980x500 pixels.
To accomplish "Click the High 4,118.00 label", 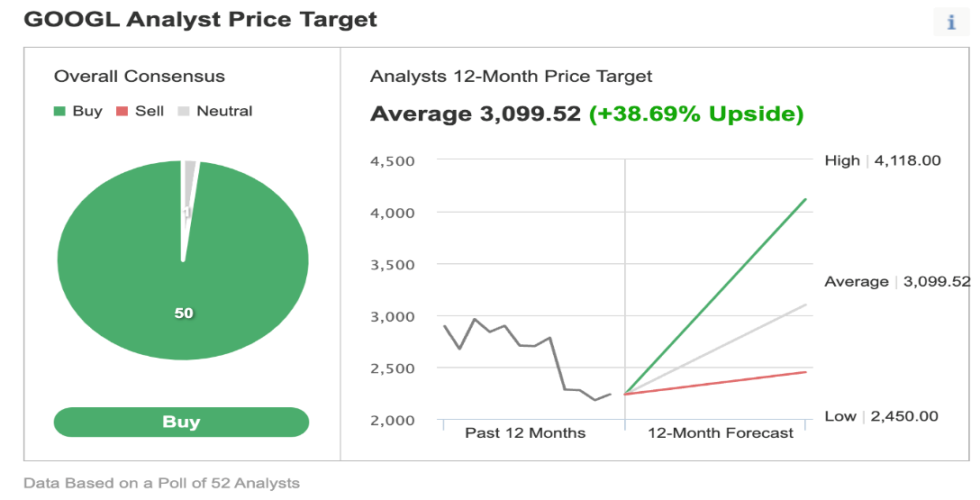I will (883, 160).
